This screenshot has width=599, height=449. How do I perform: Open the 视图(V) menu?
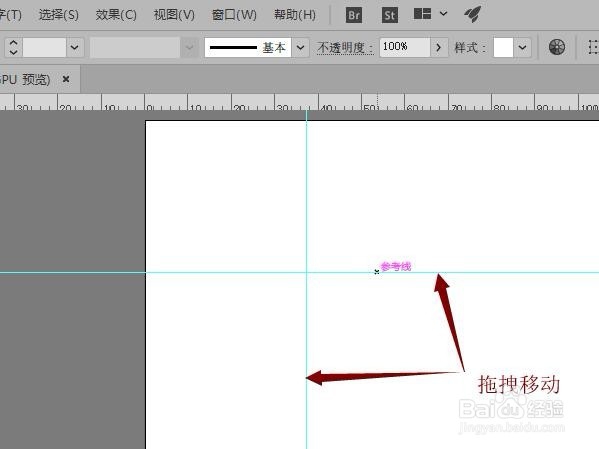pos(174,15)
